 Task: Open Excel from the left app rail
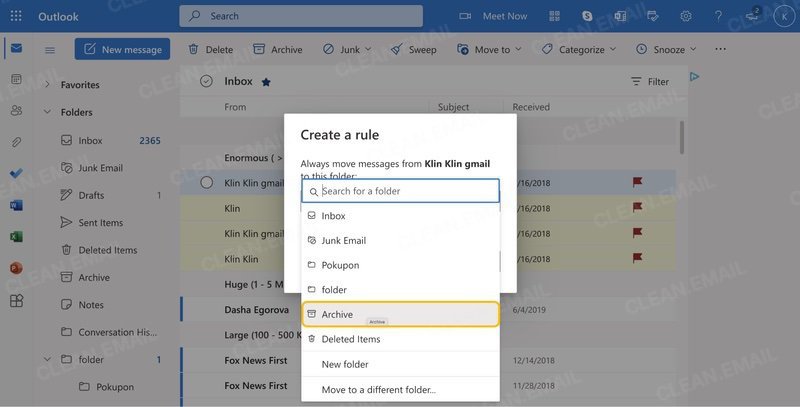click(x=16, y=237)
